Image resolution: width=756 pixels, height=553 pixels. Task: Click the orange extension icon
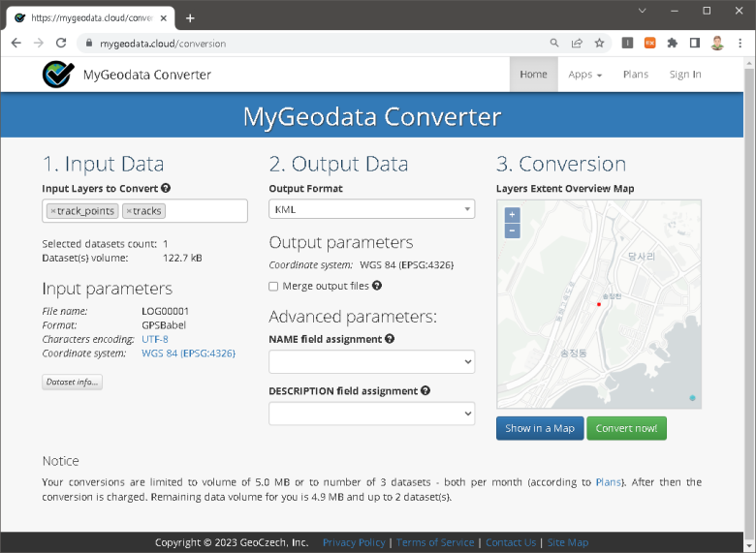[650, 43]
